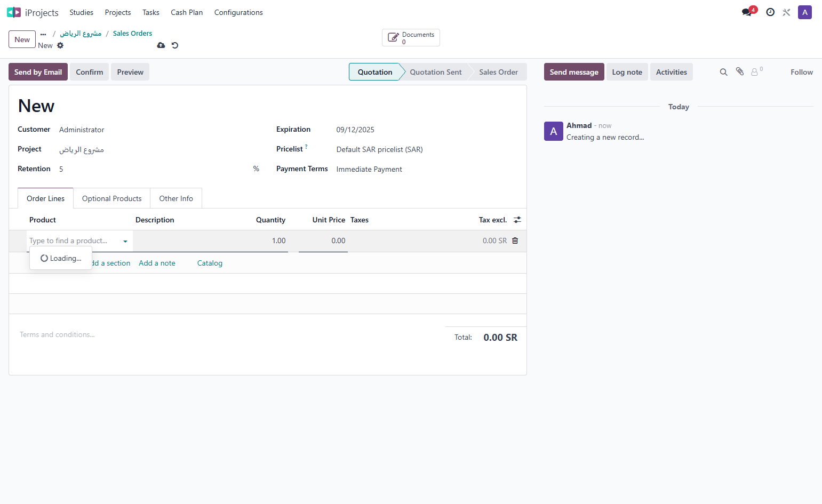Click the Send by Email button
822x504 pixels.
[38, 72]
